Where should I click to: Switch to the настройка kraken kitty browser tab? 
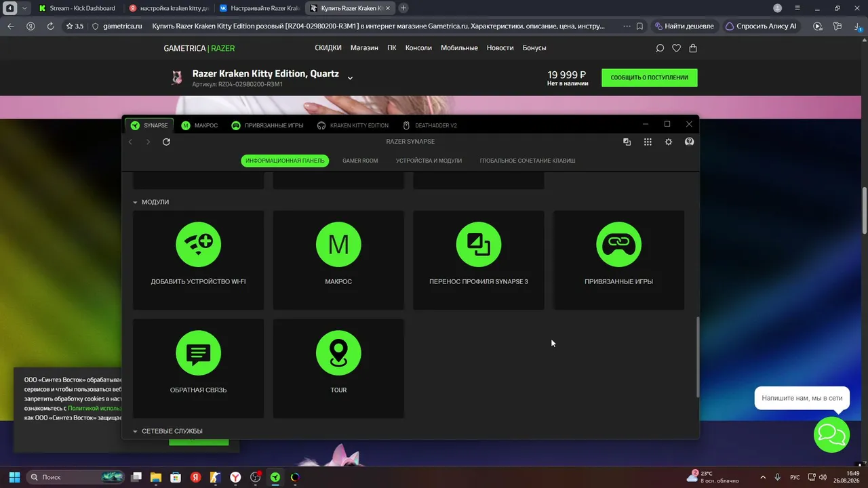coord(169,8)
